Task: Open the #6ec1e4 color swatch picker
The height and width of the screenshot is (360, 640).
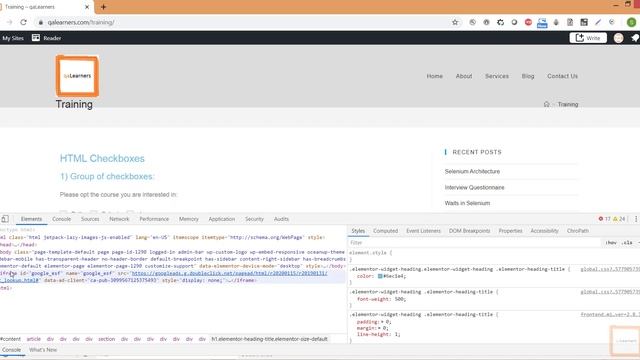Action: [380, 276]
